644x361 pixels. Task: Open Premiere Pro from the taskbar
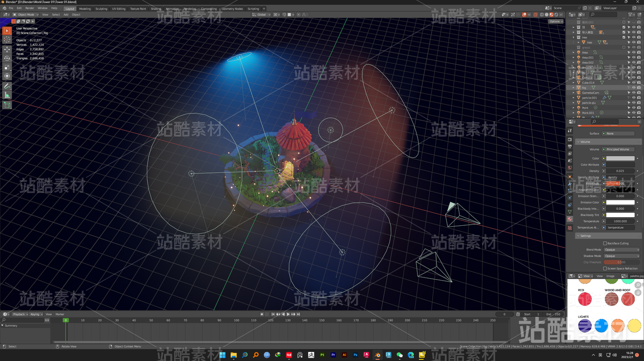pyautogui.click(x=333, y=355)
